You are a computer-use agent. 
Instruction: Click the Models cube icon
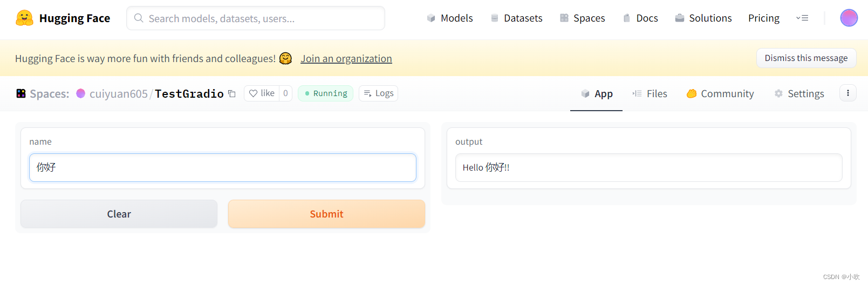(x=431, y=18)
